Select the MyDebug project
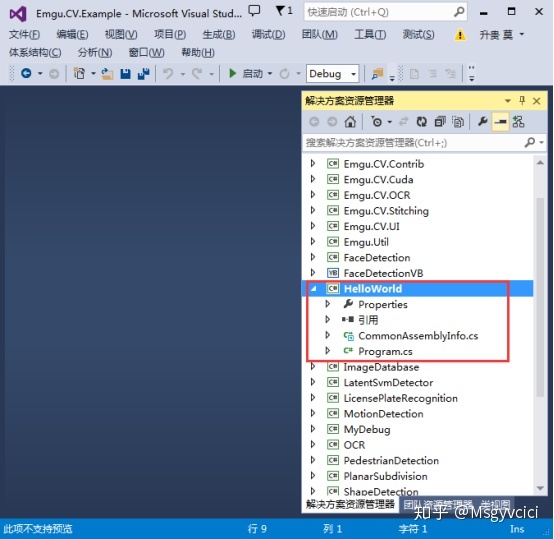The image size is (554, 539). [x=367, y=429]
